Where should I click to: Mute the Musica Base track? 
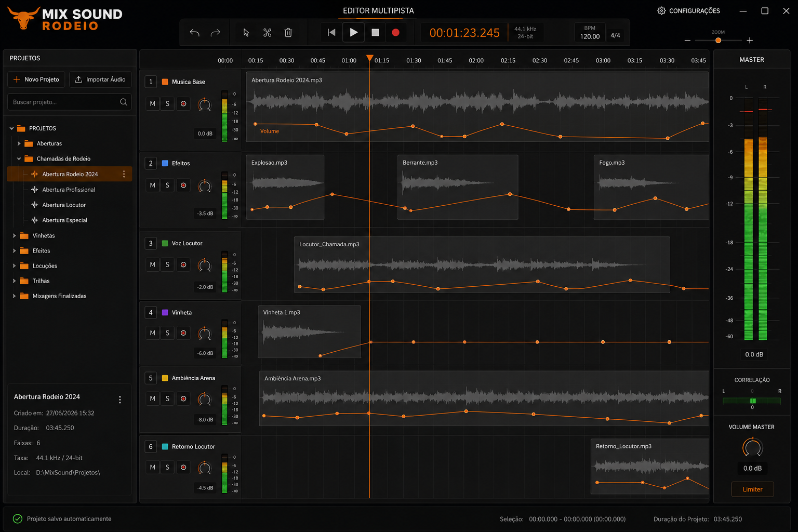coord(153,104)
